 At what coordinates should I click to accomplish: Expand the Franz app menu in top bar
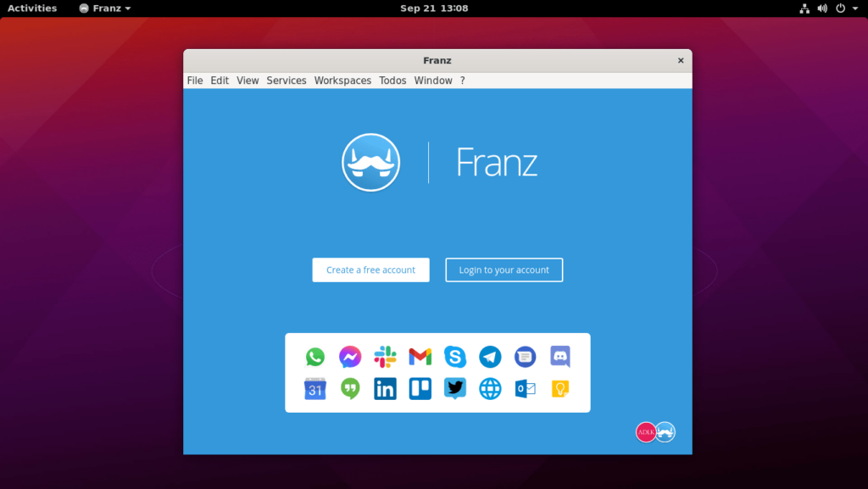[105, 8]
